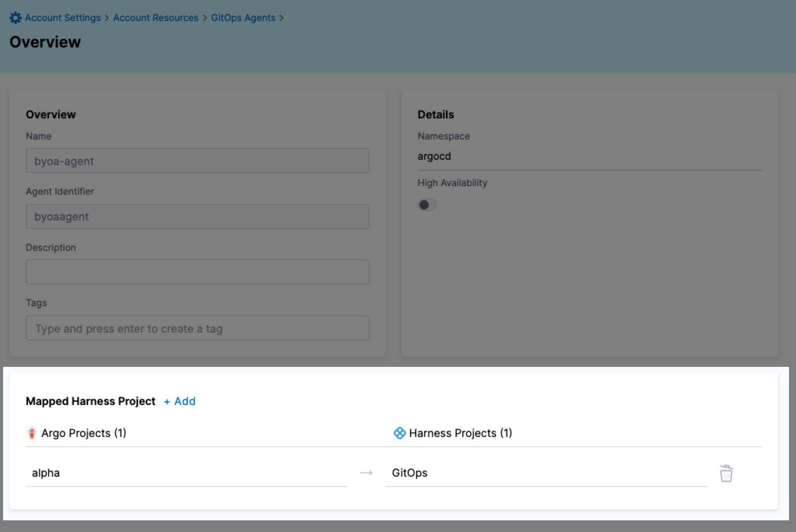Image resolution: width=796 pixels, height=532 pixels.
Task: Click the chevron after Account Resources
Action: tap(205, 18)
